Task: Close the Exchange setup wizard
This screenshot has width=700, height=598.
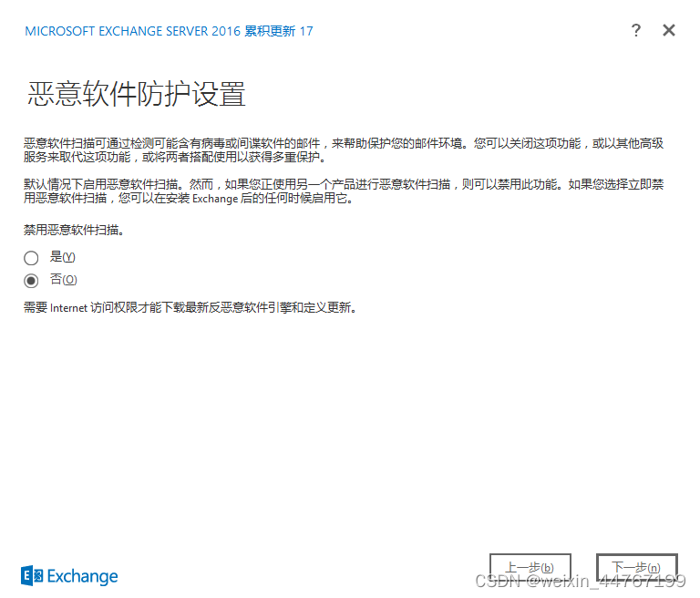Action: 668,30
